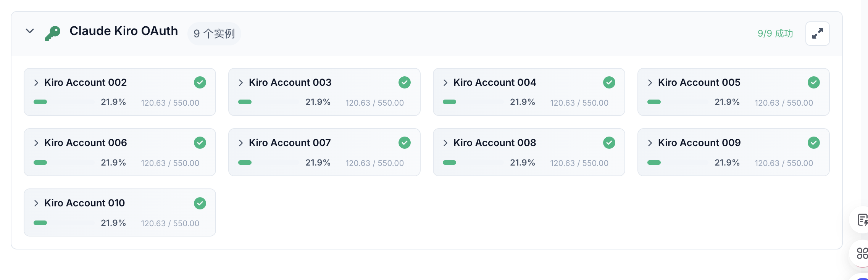
Task: Click the expand fullscreen arrows icon
Action: pyautogui.click(x=817, y=34)
